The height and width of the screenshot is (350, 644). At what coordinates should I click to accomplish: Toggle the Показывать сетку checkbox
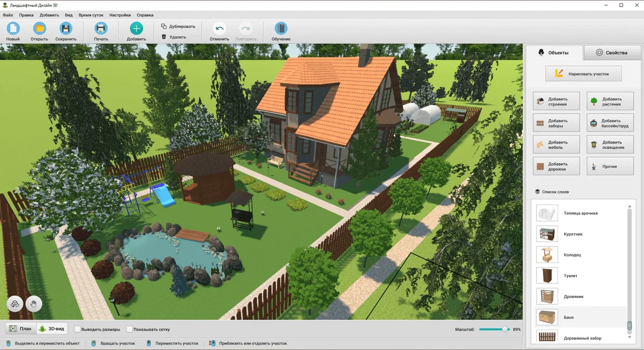click(x=130, y=329)
